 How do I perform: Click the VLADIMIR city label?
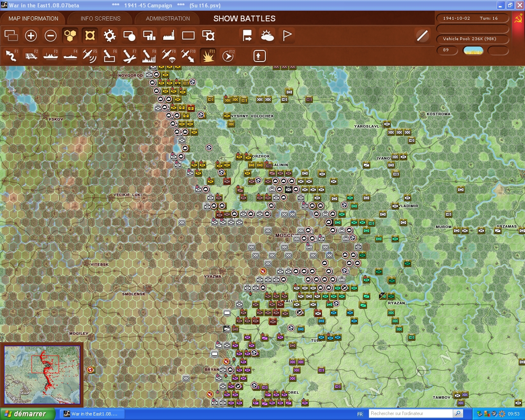coord(409,206)
